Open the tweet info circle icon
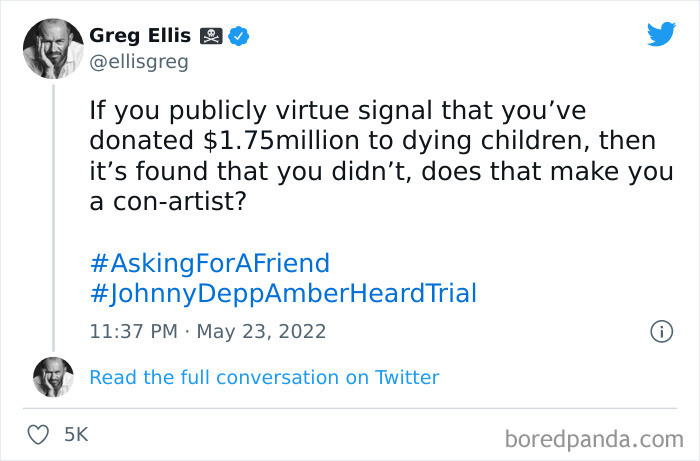Screen dimensions: 700x461 (660, 331)
